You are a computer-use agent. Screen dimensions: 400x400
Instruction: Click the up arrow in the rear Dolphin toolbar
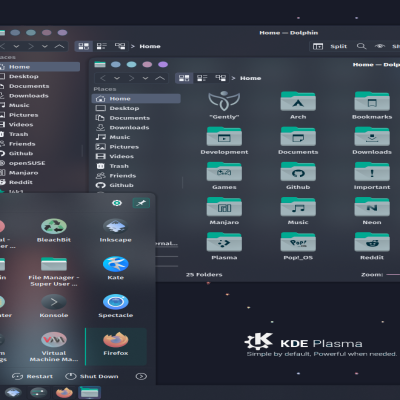click(x=59, y=46)
